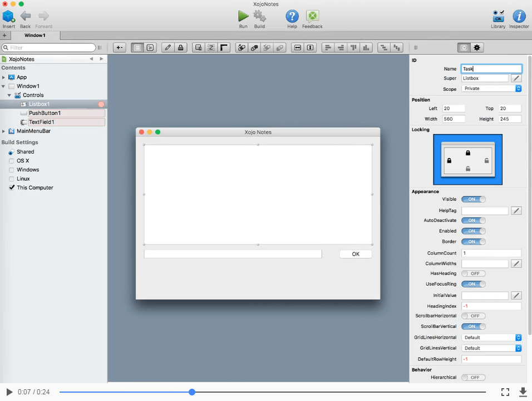Select Shared under Build Settings
532x401 pixels.
click(x=26, y=152)
